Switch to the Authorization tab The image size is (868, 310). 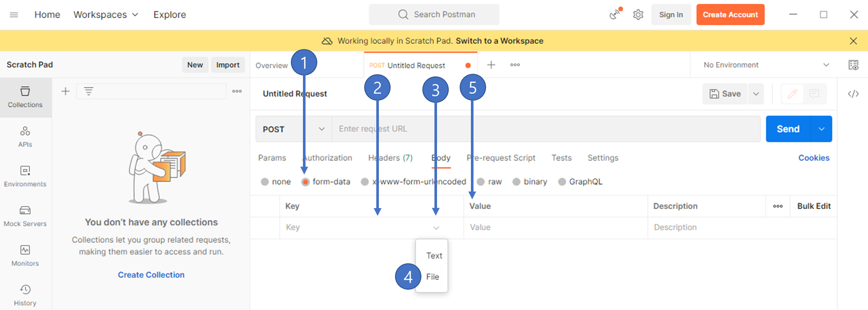click(328, 158)
